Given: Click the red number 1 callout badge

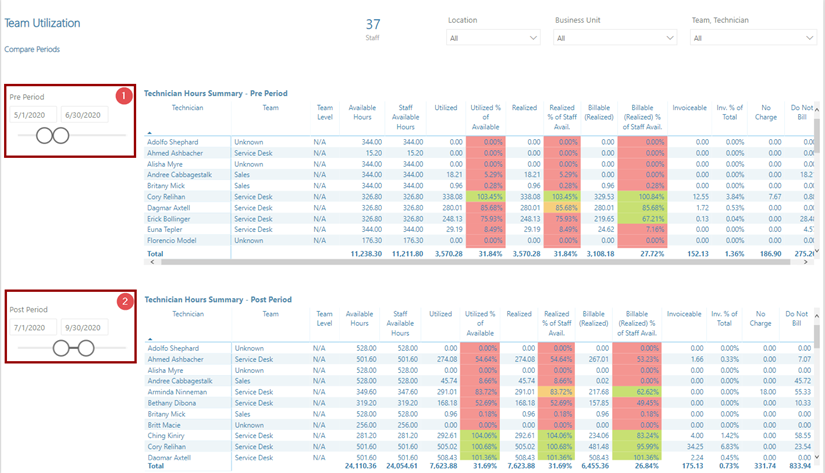Looking at the screenshot, I should (x=124, y=96).
